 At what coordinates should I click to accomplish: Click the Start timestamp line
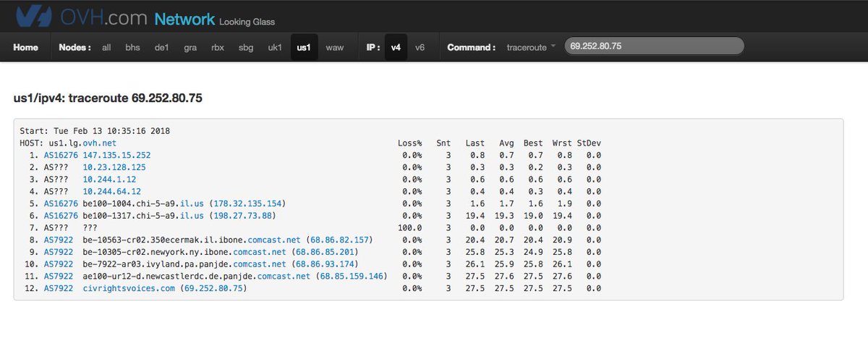click(94, 131)
